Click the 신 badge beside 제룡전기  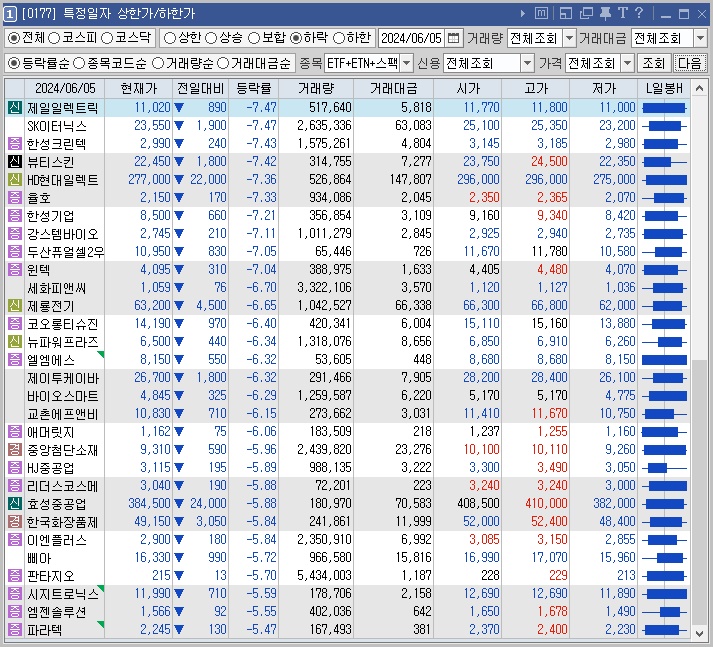(x=15, y=306)
